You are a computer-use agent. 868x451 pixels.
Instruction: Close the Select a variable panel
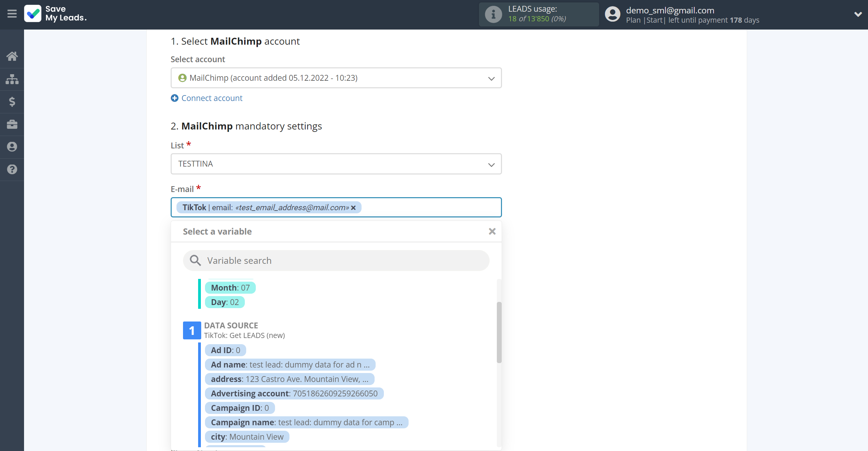[x=492, y=232]
